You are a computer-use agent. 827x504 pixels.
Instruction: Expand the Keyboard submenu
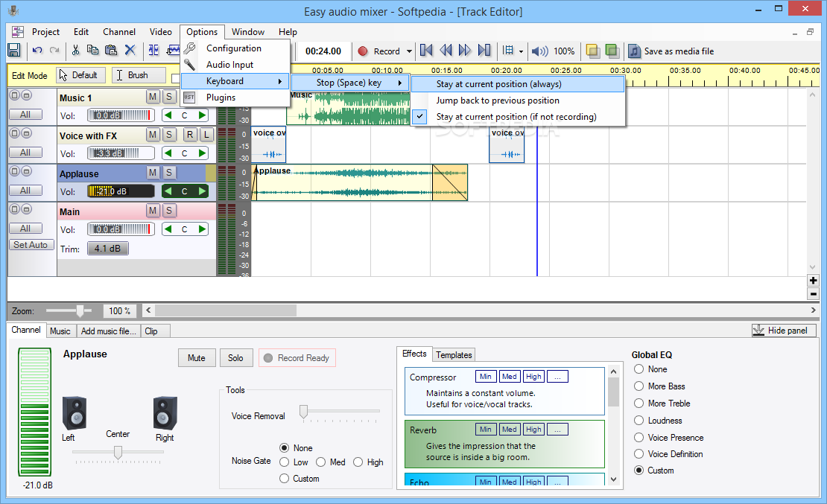pyautogui.click(x=235, y=80)
